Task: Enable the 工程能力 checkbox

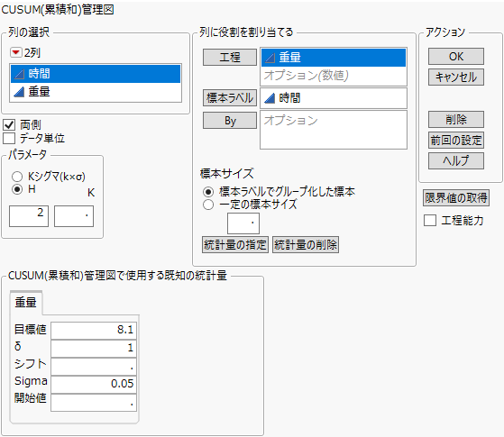Action: [x=430, y=221]
